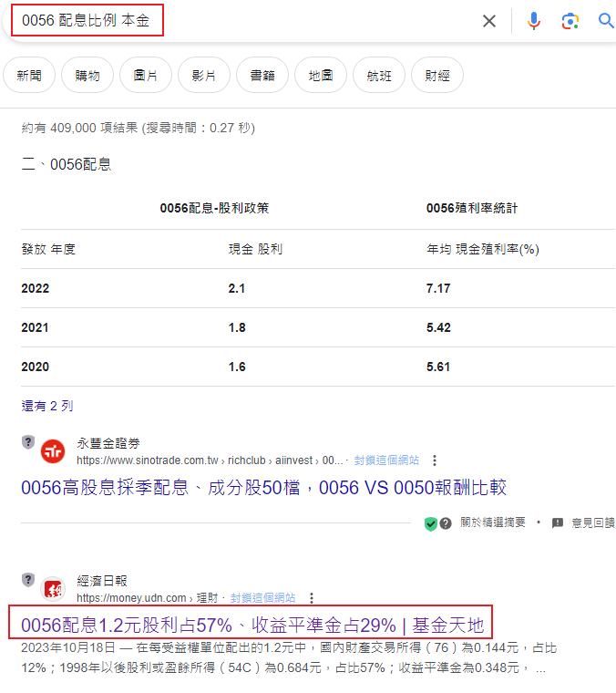Click green shield icon near 關於精選摘要

[x=430, y=523]
